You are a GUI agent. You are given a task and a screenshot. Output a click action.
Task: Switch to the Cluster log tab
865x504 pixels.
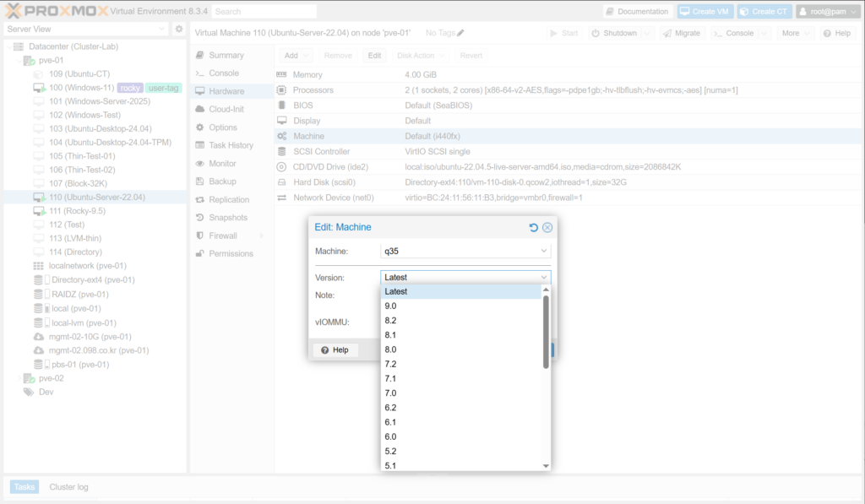coord(68,486)
